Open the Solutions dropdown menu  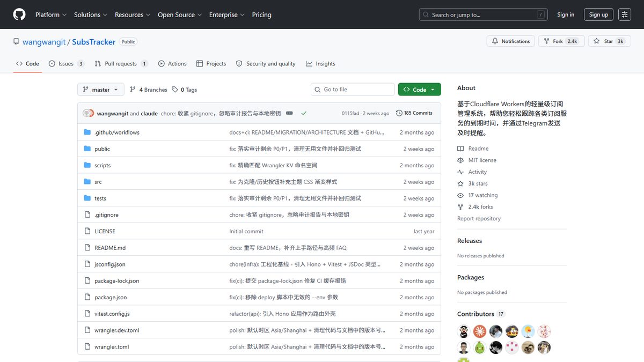(91, 14)
